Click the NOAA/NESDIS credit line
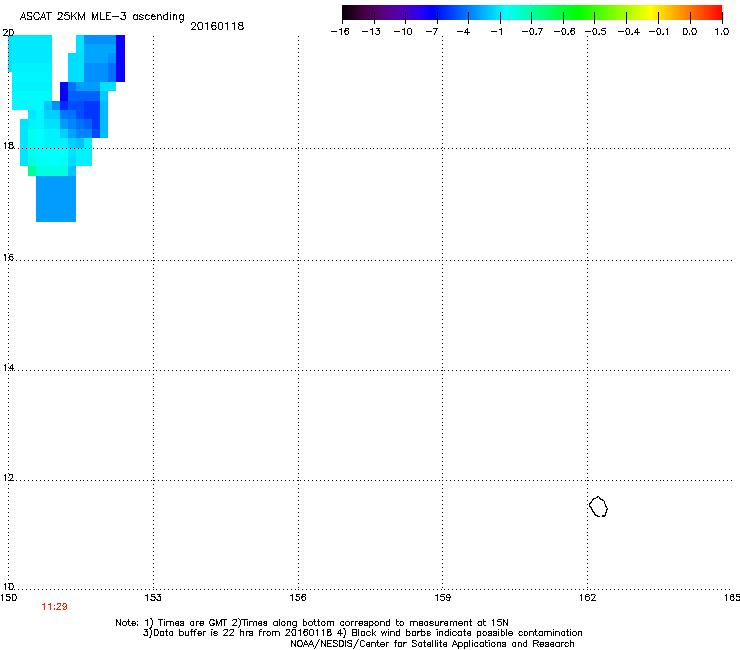740x650 pixels. point(432,644)
